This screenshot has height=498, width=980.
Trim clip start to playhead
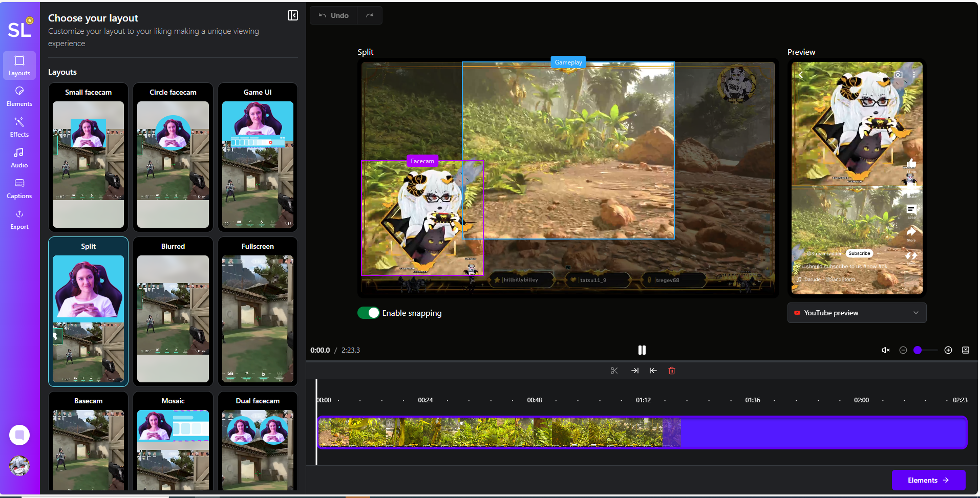pyautogui.click(x=653, y=371)
